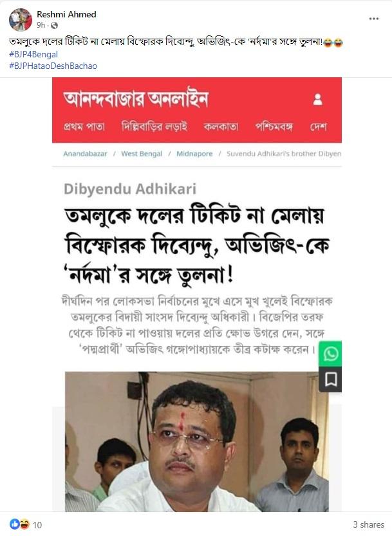Click the #BJPHataoDeshBachao hashtag
The width and height of the screenshot is (392, 536).
53,66
